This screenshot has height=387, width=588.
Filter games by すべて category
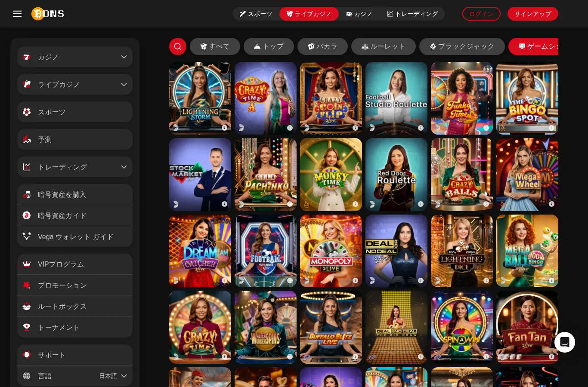click(215, 46)
